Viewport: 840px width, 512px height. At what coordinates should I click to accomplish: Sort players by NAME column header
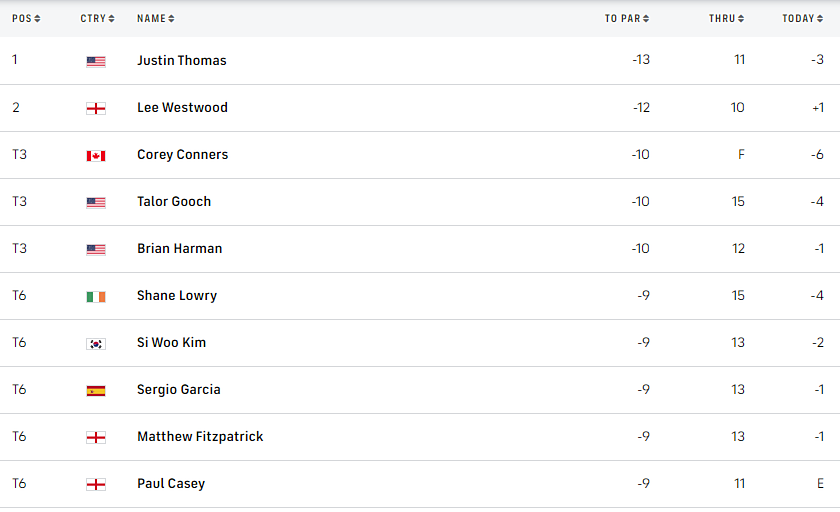pos(155,19)
